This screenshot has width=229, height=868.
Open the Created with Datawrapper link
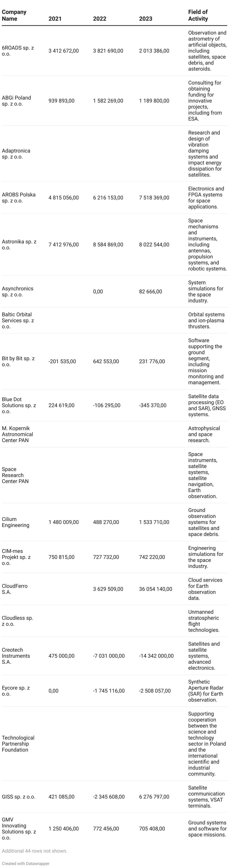click(x=26, y=863)
